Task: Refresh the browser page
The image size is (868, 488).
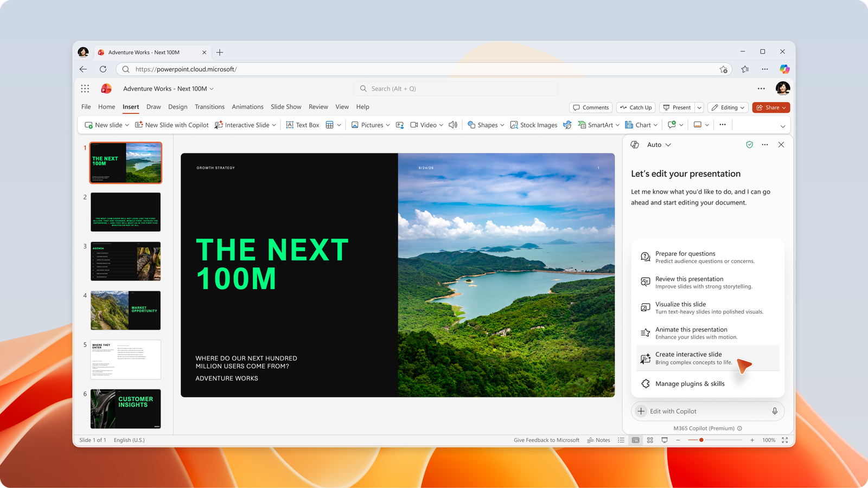Action: click(103, 69)
